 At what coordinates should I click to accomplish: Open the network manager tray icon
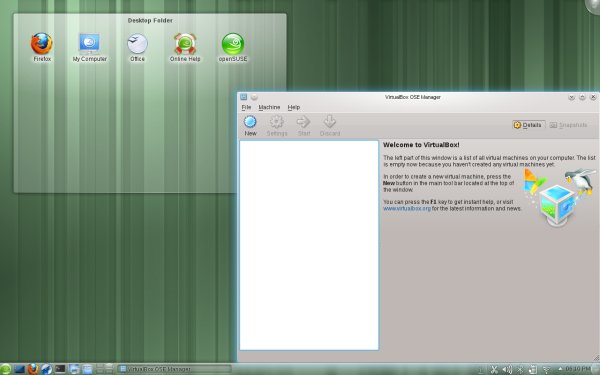546,369
